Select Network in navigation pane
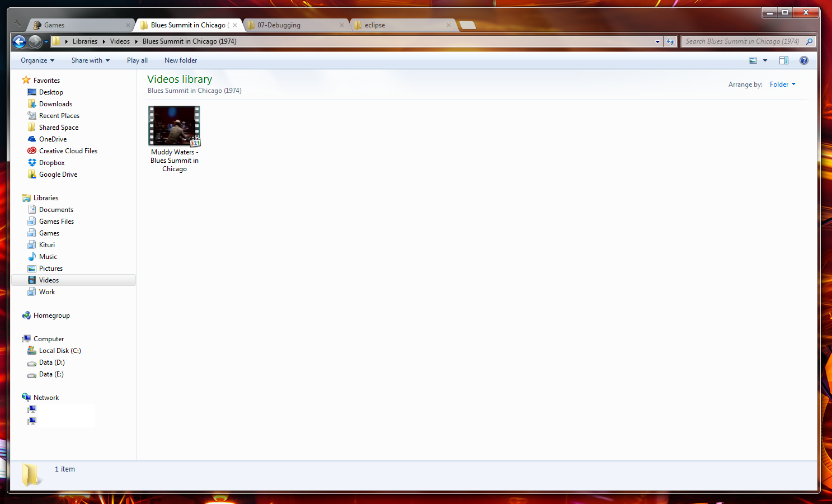832x504 pixels. coord(46,398)
